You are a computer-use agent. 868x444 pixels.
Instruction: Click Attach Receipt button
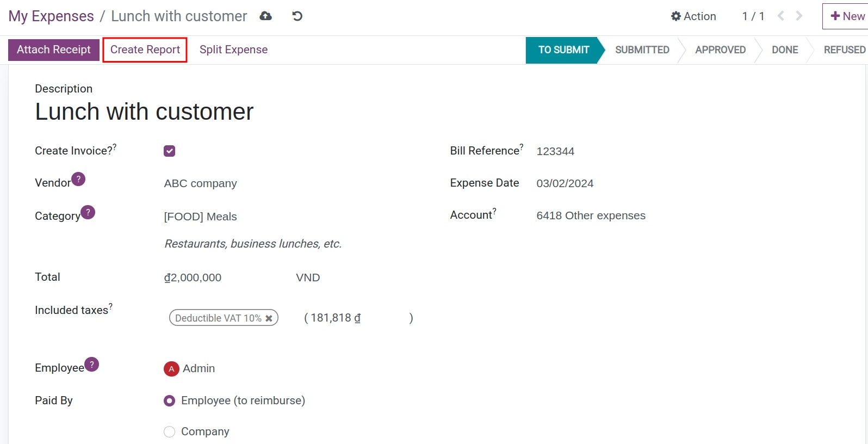[54, 50]
